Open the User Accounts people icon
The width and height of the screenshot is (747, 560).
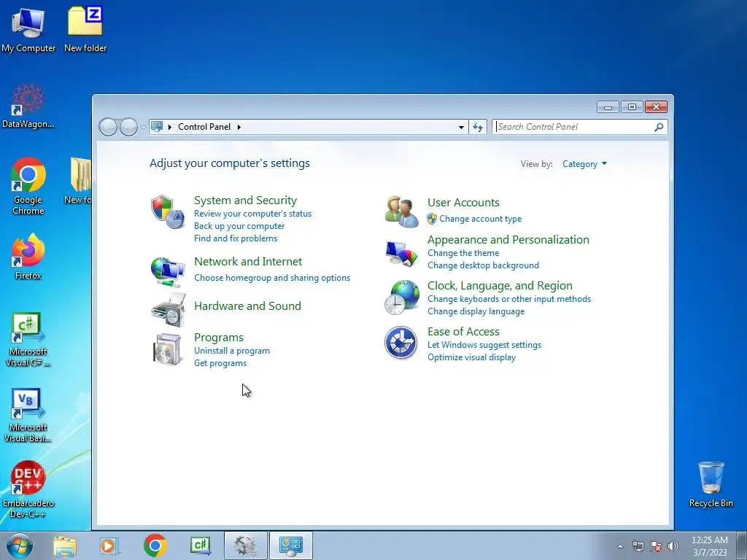tap(402, 211)
